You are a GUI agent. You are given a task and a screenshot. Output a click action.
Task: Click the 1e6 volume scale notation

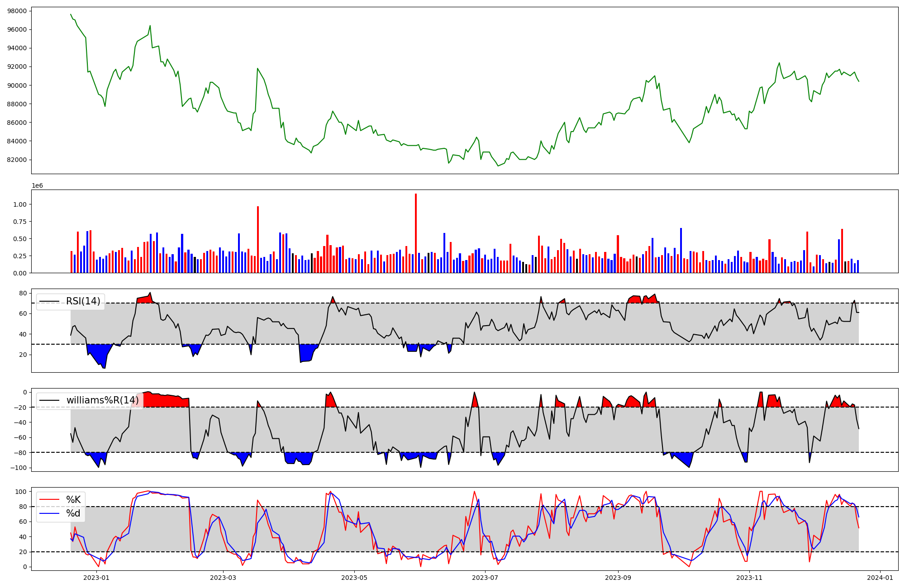pyautogui.click(x=37, y=186)
